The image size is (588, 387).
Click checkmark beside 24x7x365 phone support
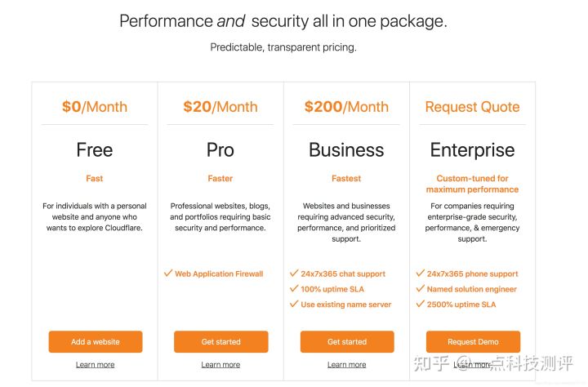420,274
